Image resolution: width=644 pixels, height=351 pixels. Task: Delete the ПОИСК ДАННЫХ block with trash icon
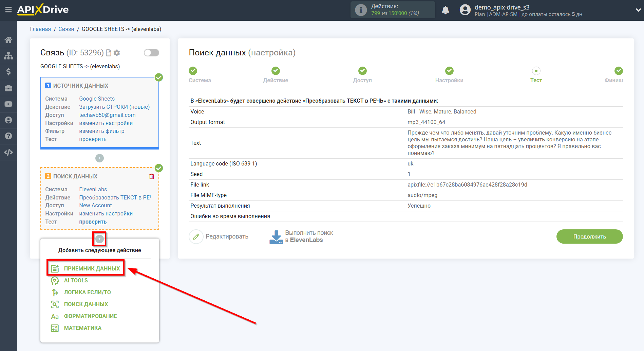tap(152, 176)
